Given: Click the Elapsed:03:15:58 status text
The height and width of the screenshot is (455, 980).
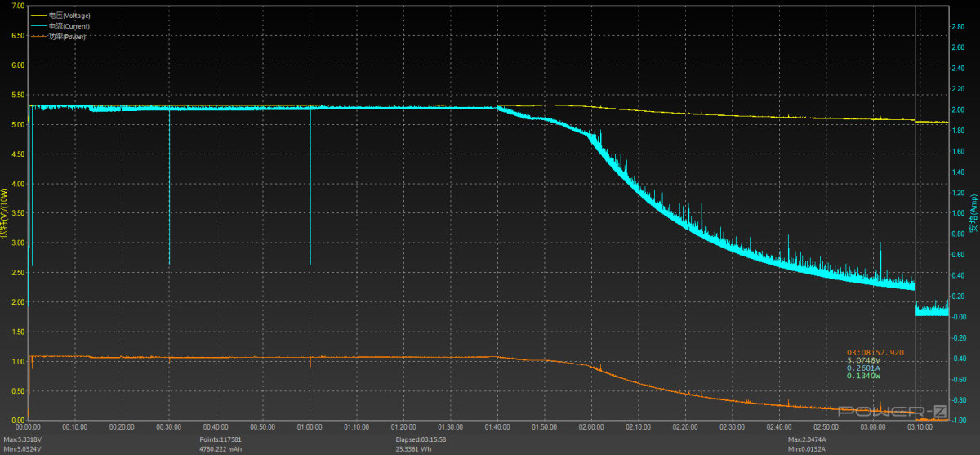Looking at the screenshot, I should click(x=421, y=440).
